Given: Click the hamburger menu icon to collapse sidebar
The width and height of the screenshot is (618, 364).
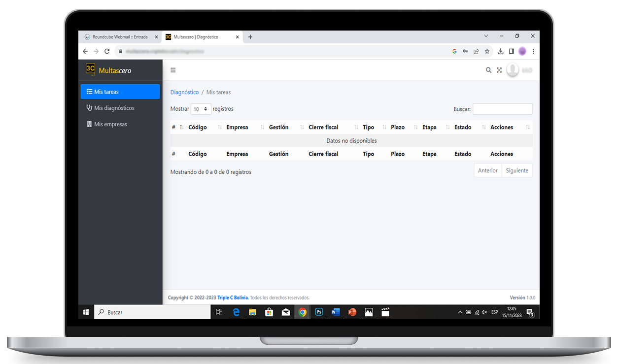Looking at the screenshot, I should 173,70.
